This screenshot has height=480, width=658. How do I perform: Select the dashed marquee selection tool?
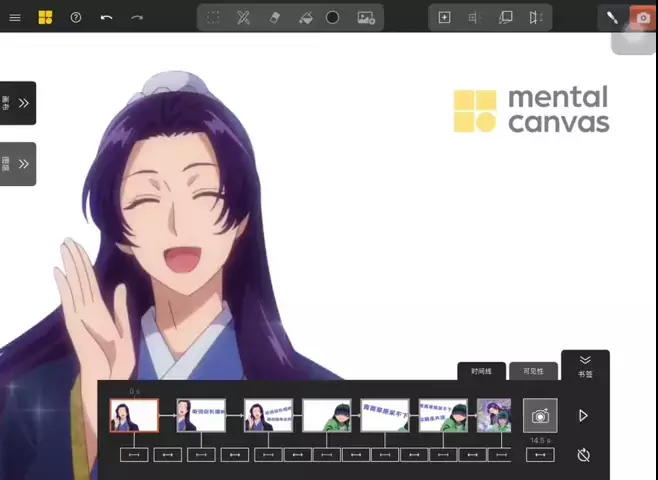[213, 18]
